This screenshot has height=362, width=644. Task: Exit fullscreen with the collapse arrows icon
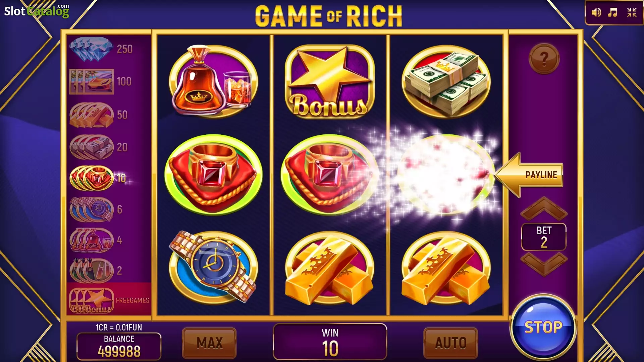pos(632,13)
